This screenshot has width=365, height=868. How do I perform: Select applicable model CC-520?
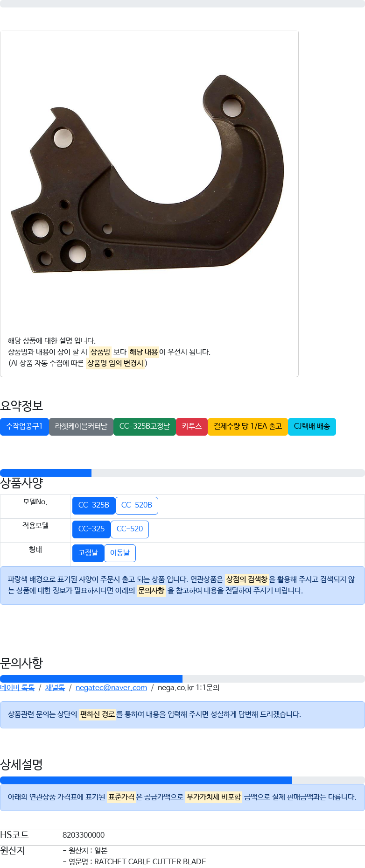tap(130, 529)
